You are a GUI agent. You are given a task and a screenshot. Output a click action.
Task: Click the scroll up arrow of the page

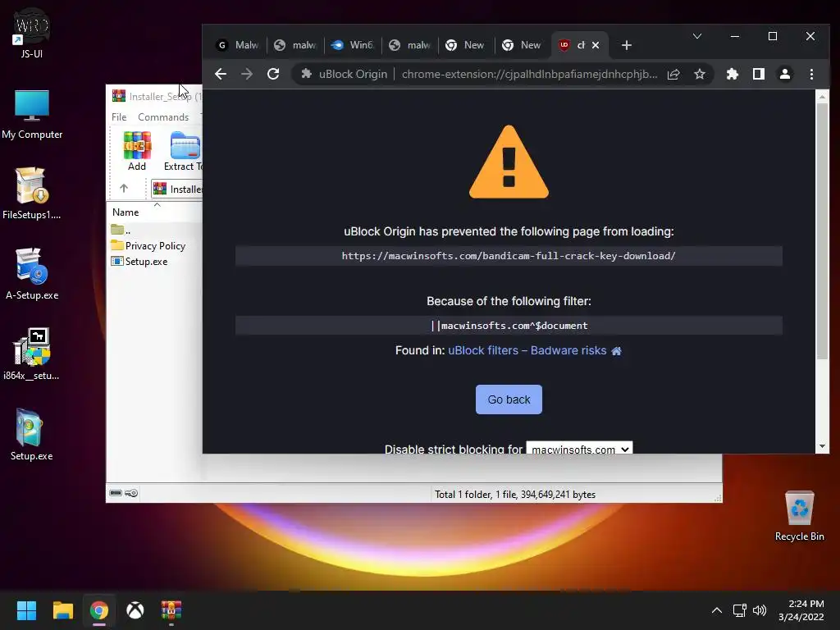[x=822, y=97]
